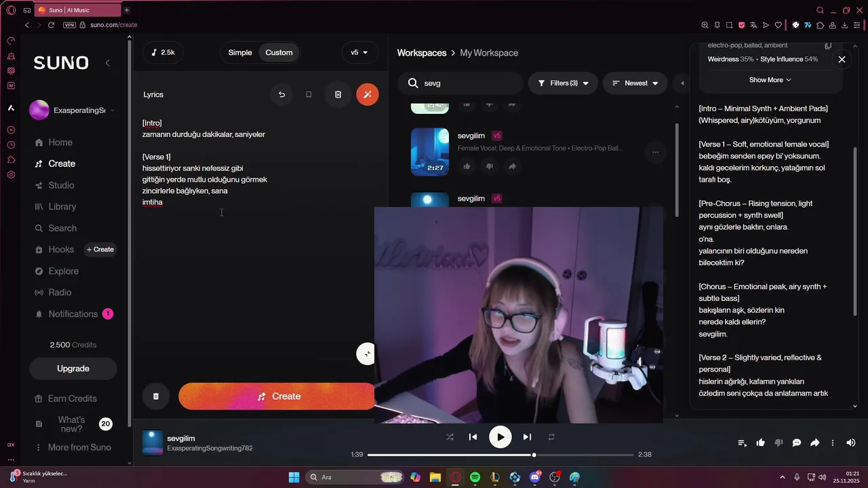
Task: Dislike the currently playing song in player bar
Action: click(778, 443)
